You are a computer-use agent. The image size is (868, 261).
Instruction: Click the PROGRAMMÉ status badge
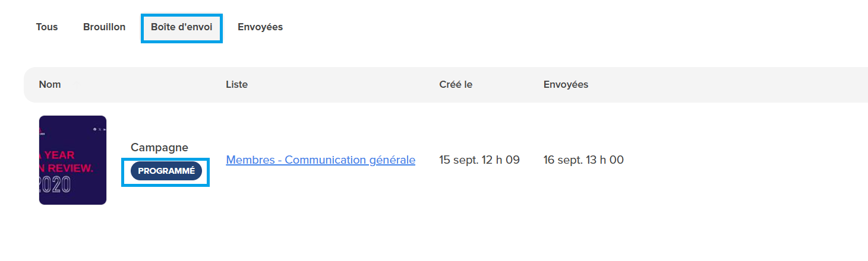[x=166, y=171]
